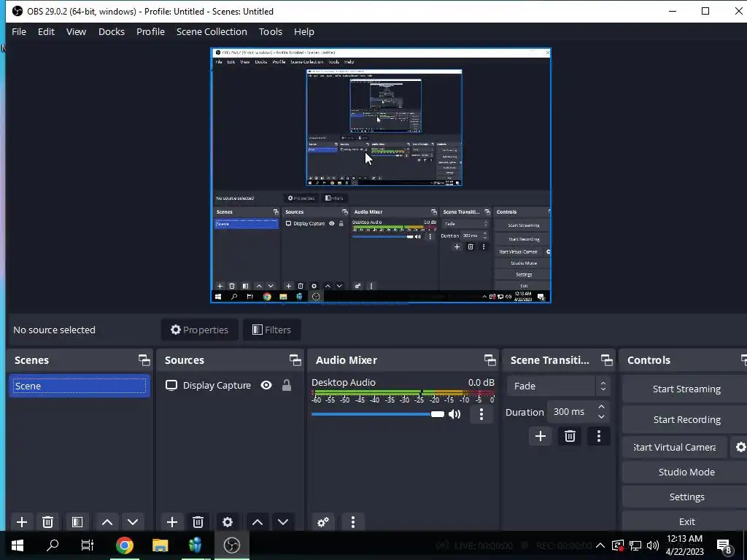Open Windows notification center
Image resolution: width=747 pixels, height=560 pixels.
click(724, 545)
